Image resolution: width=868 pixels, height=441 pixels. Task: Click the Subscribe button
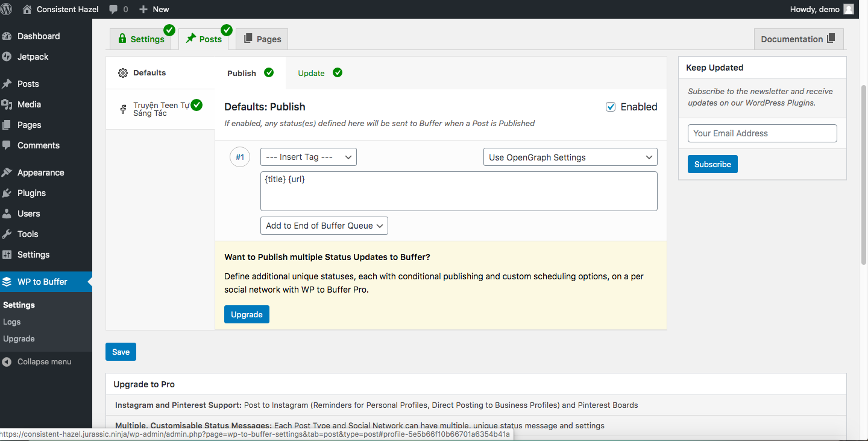click(x=712, y=164)
